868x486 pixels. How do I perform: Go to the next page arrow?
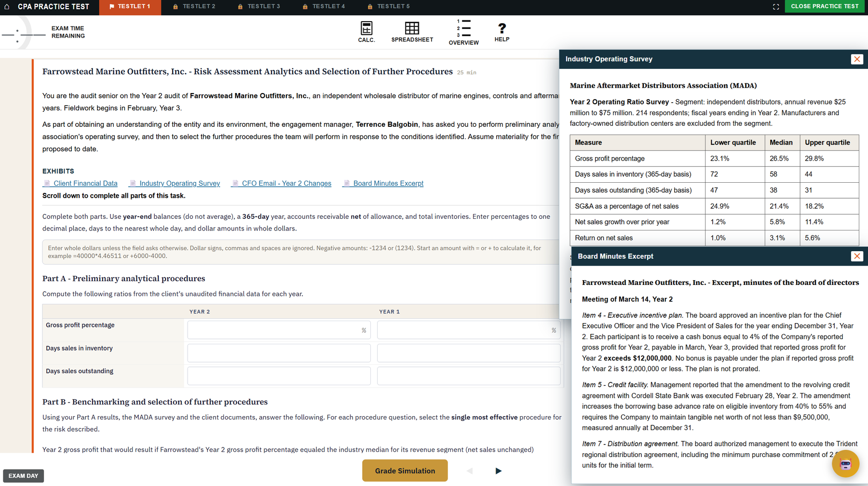coord(498,471)
